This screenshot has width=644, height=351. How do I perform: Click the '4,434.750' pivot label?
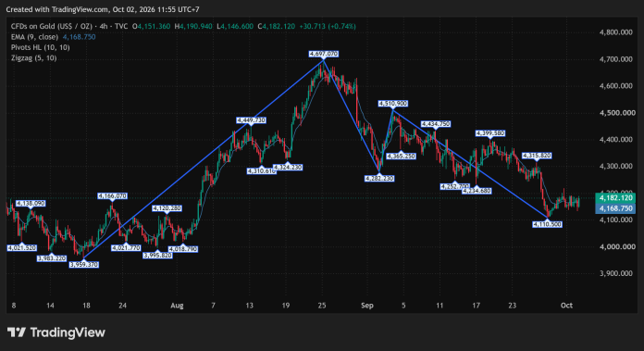pyautogui.click(x=436, y=124)
